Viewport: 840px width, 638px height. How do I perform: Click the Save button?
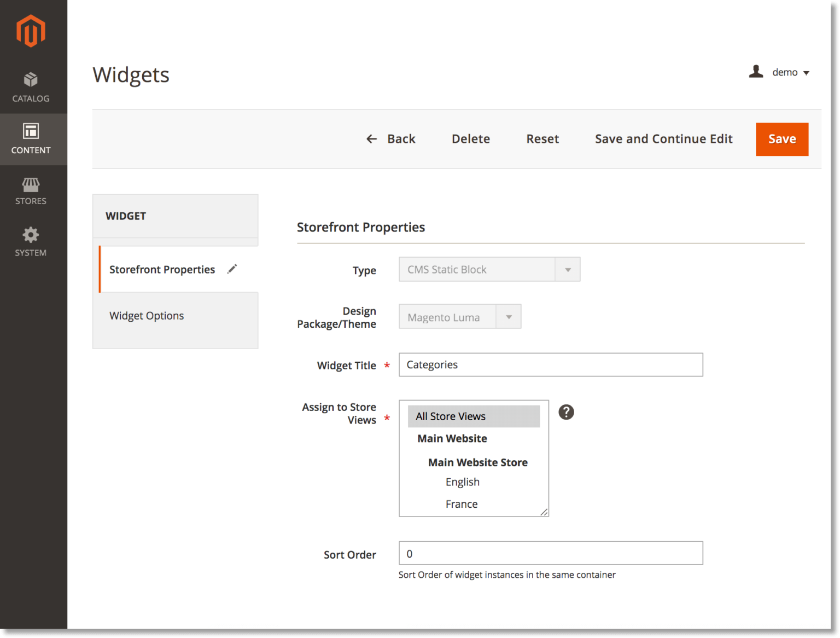[782, 139]
